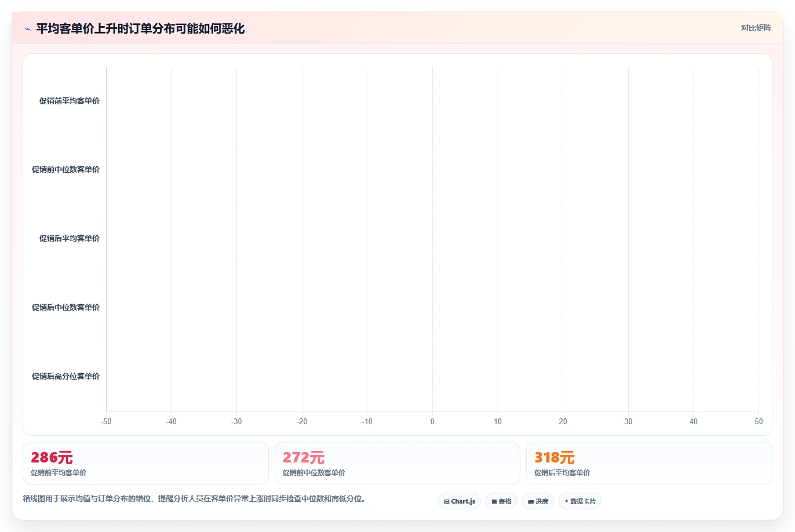Click the 286元 stat card value
Screen dimensions: 795x532
(52, 458)
